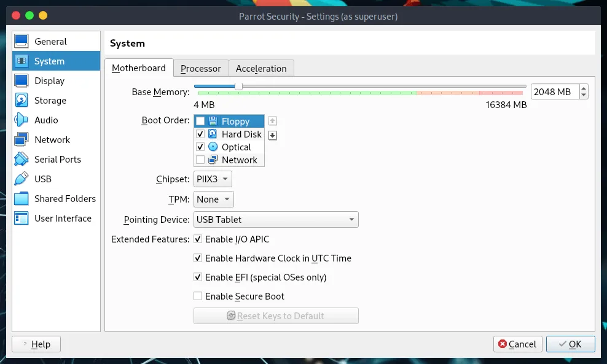Click the Network icon in boot order list
The width and height of the screenshot is (607, 364).
(213, 160)
